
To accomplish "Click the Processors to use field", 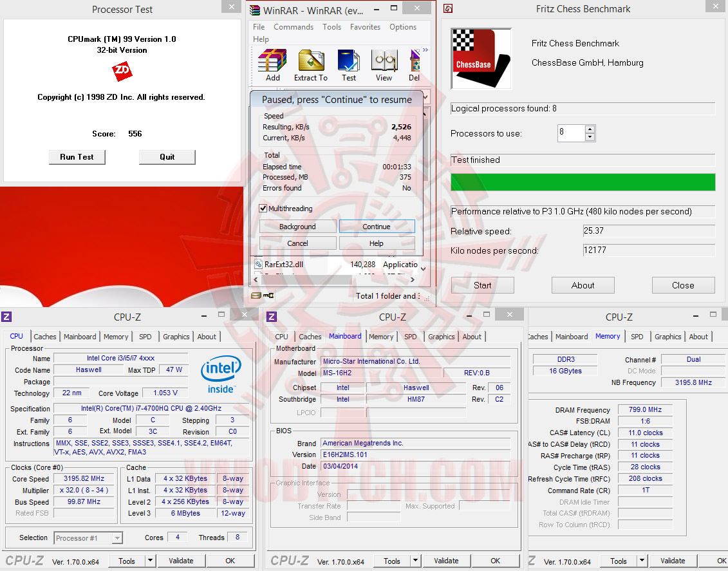I will [571, 133].
